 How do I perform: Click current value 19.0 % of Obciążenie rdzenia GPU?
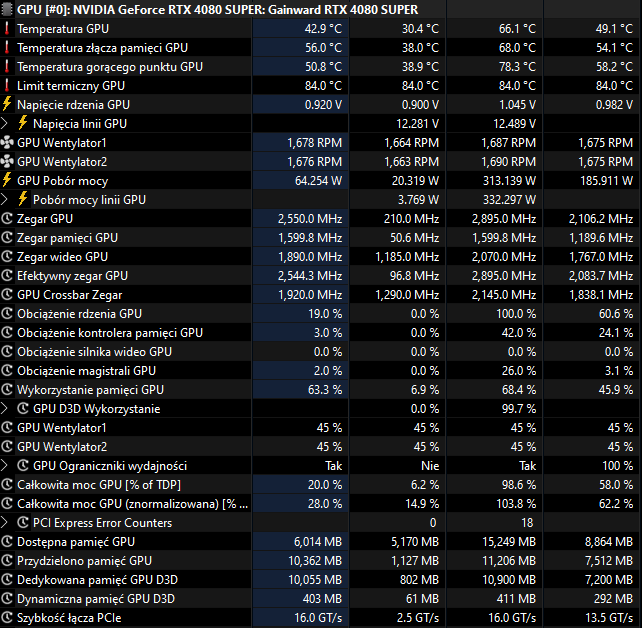pyautogui.click(x=325, y=314)
